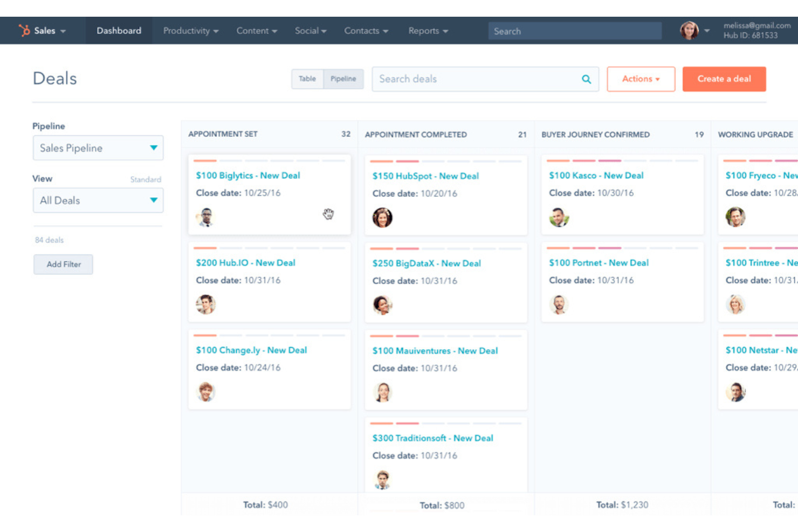Screen dimensions: 798x532
Task: Expand the All Deals view selector
Action: coord(98,200)
